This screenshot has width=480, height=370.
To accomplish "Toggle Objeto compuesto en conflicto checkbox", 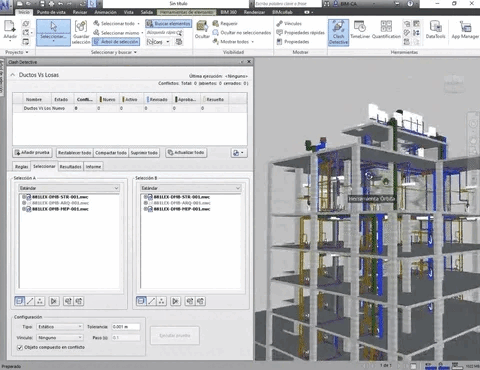I will [x=20, y=347].
